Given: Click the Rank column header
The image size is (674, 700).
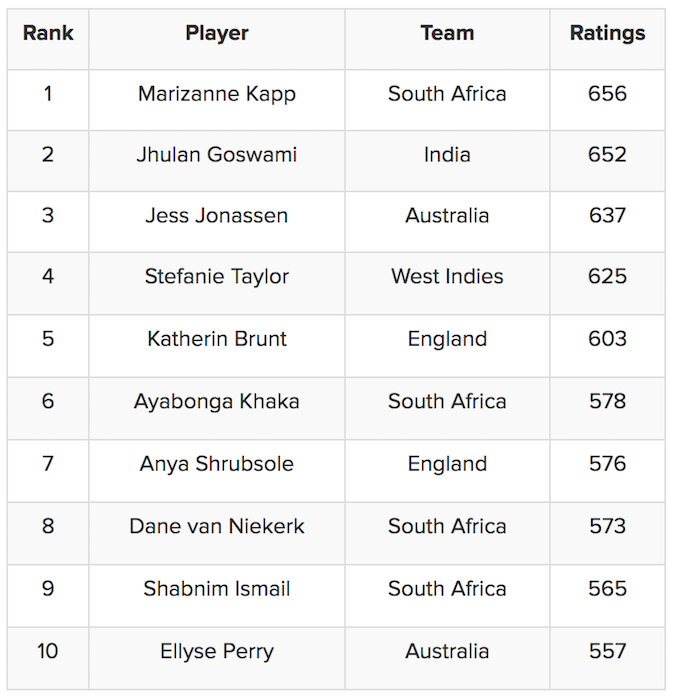Looking at the screenshot, I should (48, 33).
